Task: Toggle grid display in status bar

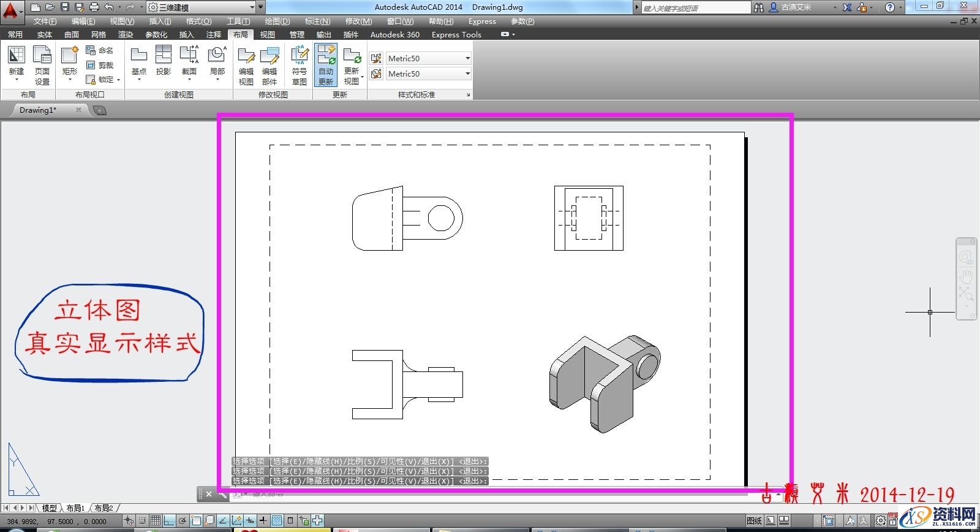Action: (x=156, y=521)
